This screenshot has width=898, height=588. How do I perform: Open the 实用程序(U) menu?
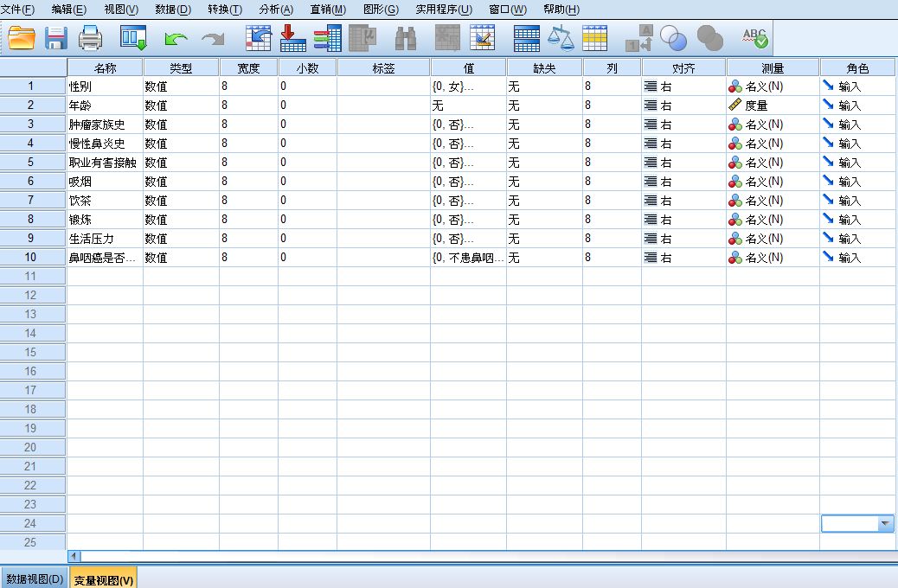tap(444, 10)
